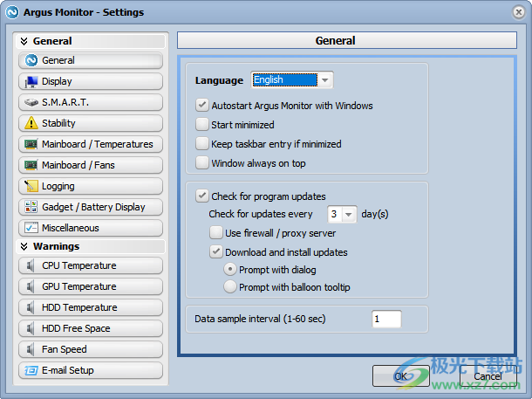Viewport: 532px width, 399px height.
Task: Select the Gadget / Battery Display icon
Action: (x=31, y=207)
